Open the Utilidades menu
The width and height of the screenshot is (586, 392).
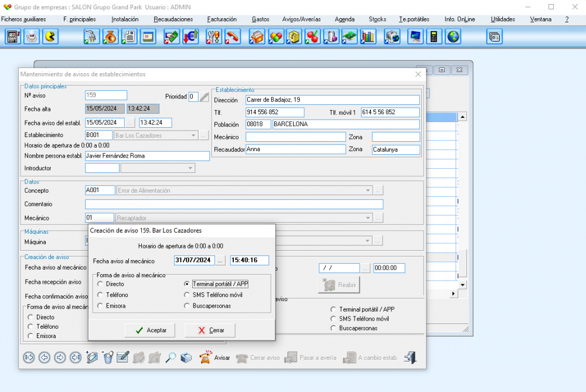click(503, 19)
